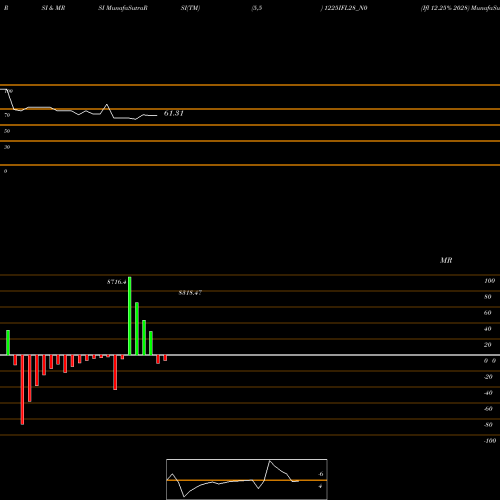500x500 pixels.
Task: Click the 60 label on MR axis
Action: tap(488, 313)
